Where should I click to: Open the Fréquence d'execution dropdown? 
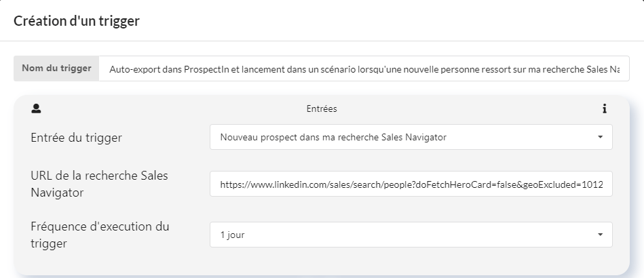pos(411,235)
